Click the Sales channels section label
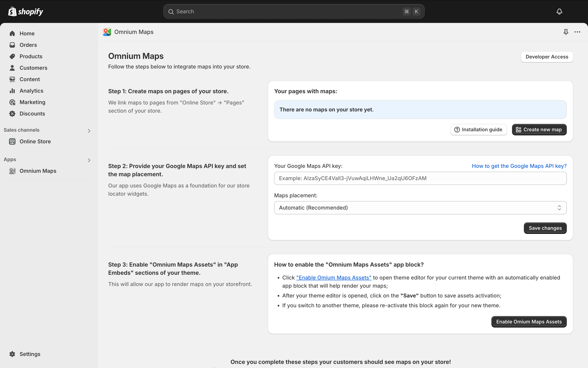 [x=21, y=130]
